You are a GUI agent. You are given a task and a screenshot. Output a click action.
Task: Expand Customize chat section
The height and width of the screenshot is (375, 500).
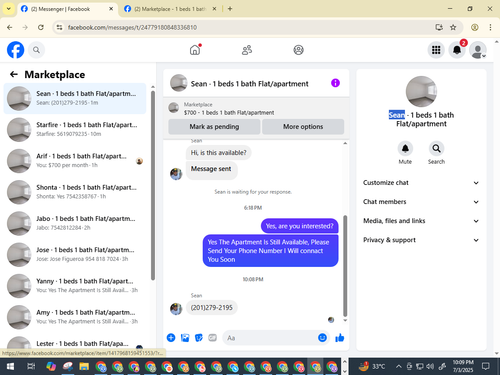click(421, 183)
